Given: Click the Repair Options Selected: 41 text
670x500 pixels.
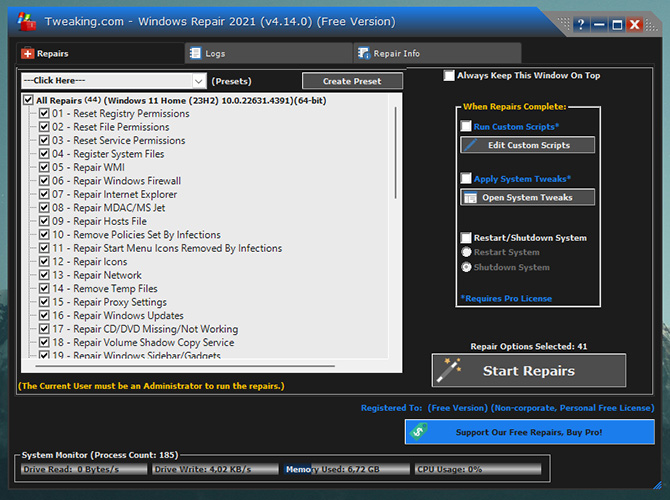Looking at the screenshot, I should pos(529,346).
